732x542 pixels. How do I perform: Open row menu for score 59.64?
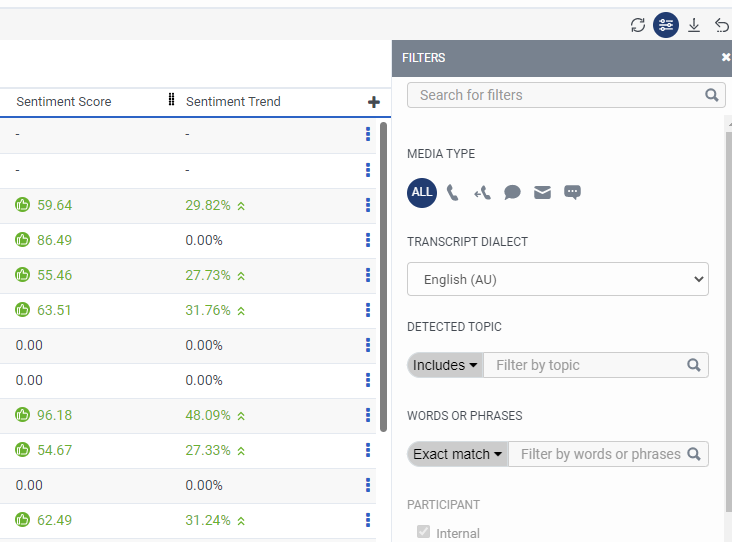(368, 205)
